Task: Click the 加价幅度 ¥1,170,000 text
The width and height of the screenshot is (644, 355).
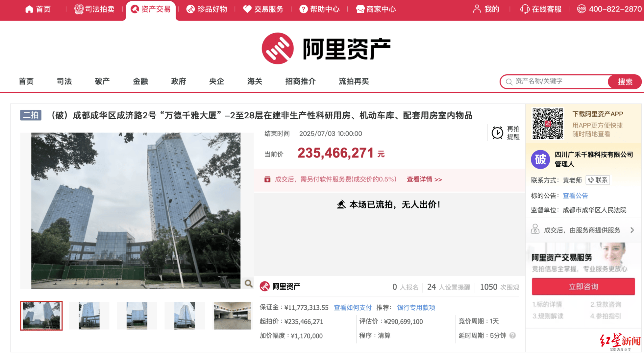Action: pos(291,336)
